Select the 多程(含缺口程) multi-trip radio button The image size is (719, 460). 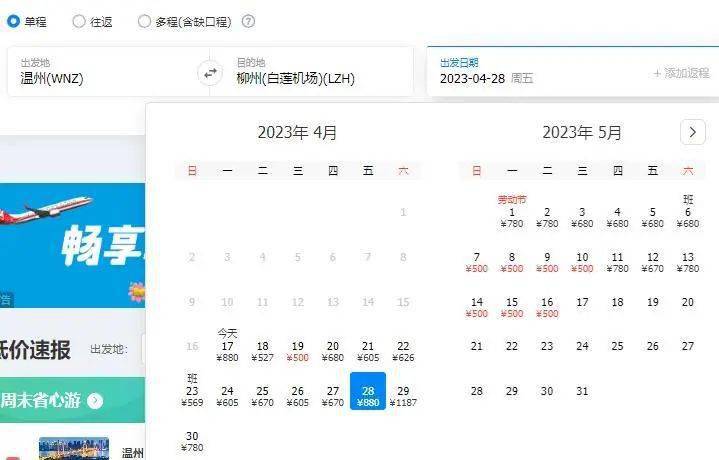144,21
